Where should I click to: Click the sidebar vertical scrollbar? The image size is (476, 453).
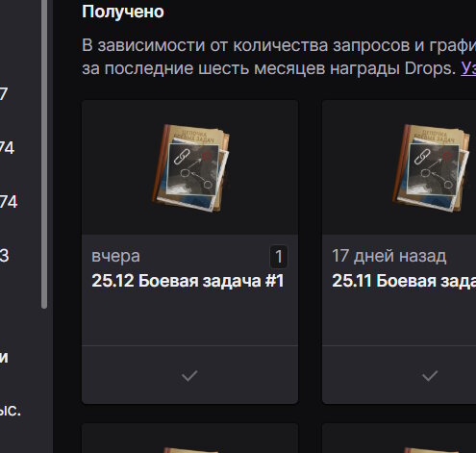pyautogui.click(x=44, y=154)
